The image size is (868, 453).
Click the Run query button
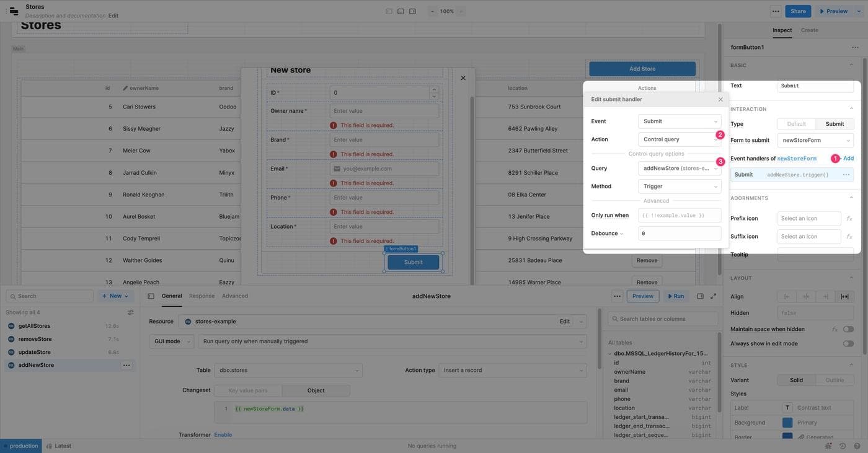675,296
